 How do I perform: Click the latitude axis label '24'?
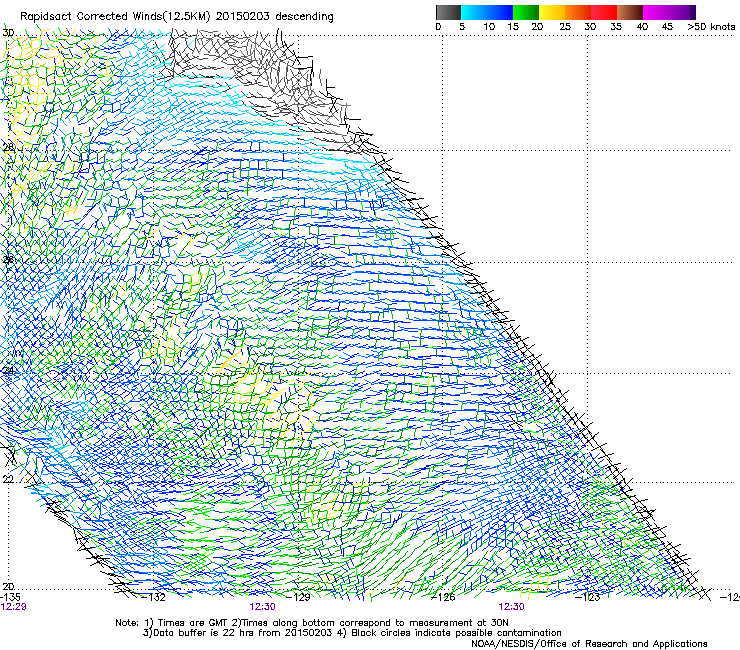point(8,371)
